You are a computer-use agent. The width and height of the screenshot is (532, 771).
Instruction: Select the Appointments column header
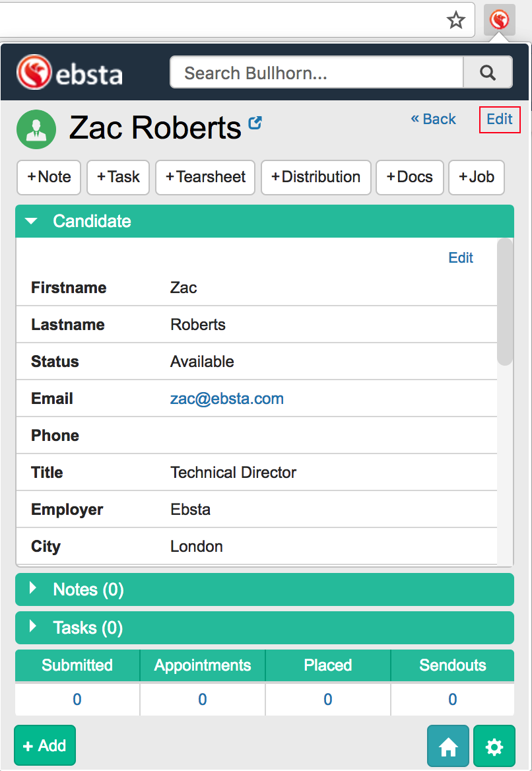click(203, 665)
